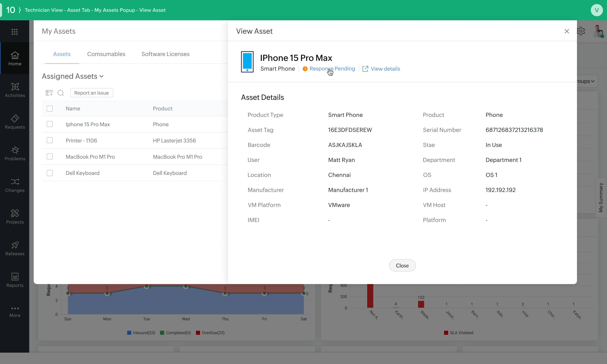The width and height of the screenshot is (607, 364).
Task: Check the Dell Keyboard row
Action: click(50, 173)
